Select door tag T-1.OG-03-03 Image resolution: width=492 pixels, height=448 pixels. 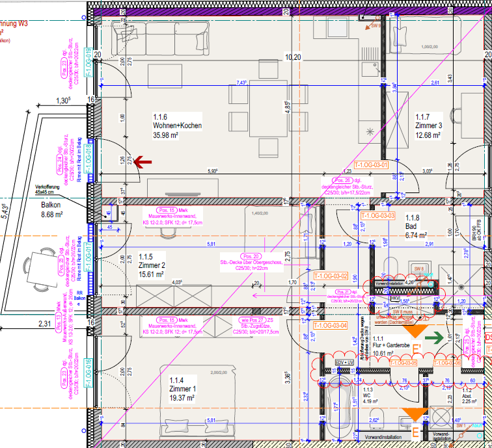[x=377, y=216]
